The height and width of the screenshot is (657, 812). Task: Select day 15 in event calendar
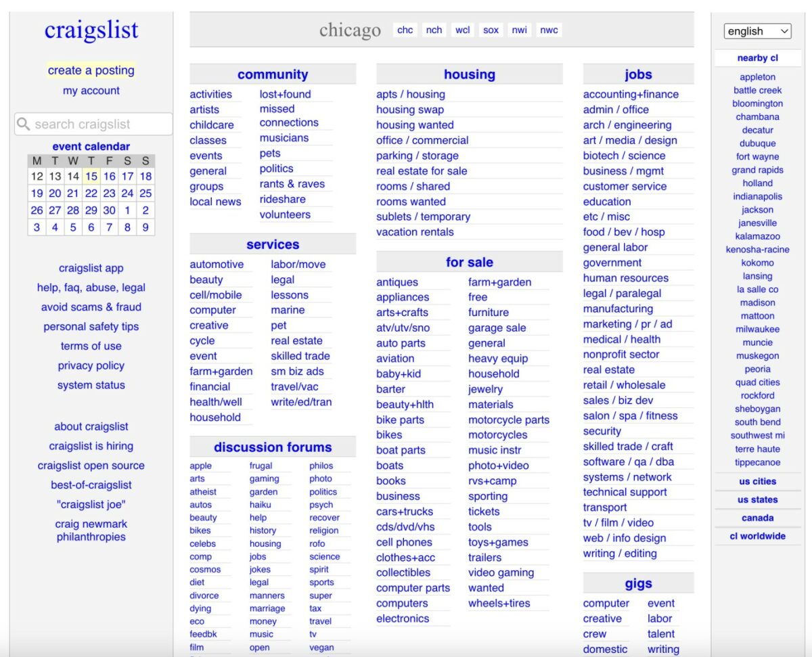click(91, 177)
